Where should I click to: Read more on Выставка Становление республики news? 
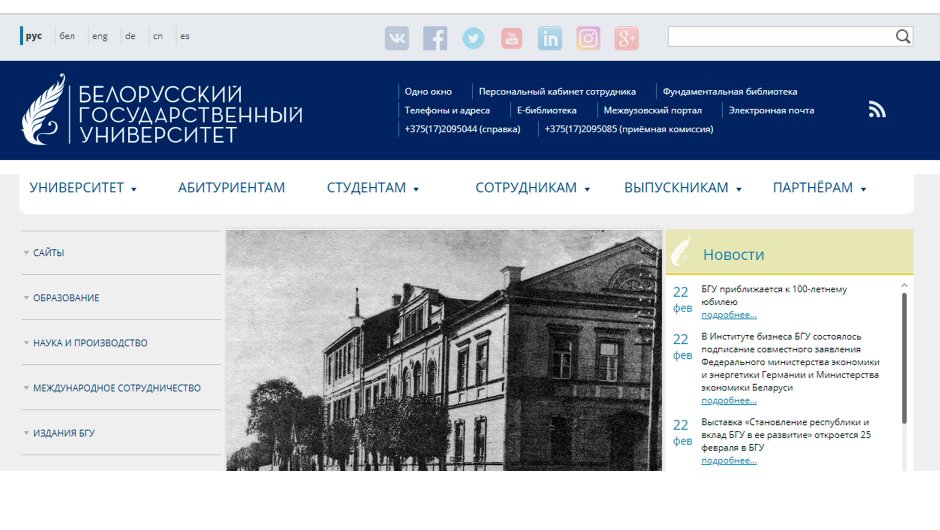click(x=729, y=460)
